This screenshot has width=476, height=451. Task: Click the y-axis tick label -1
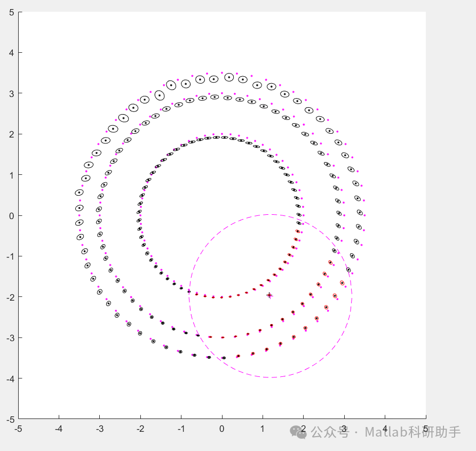(x=10, y=256)
